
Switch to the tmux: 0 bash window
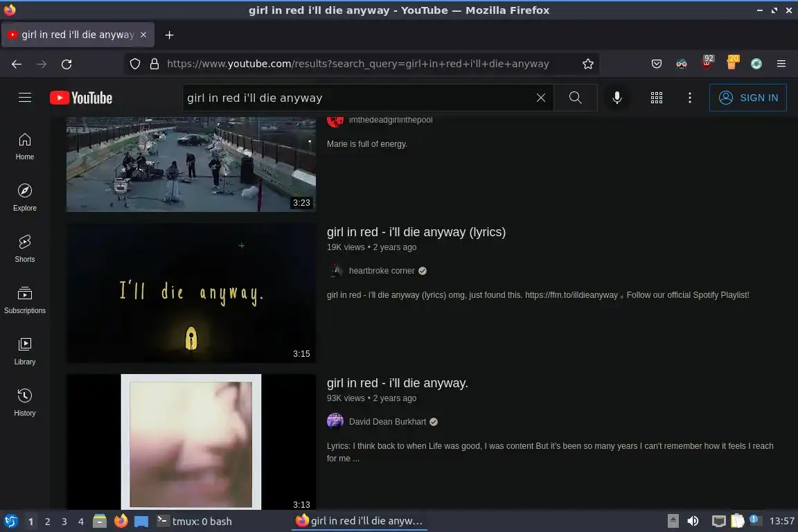click(195, 522)
